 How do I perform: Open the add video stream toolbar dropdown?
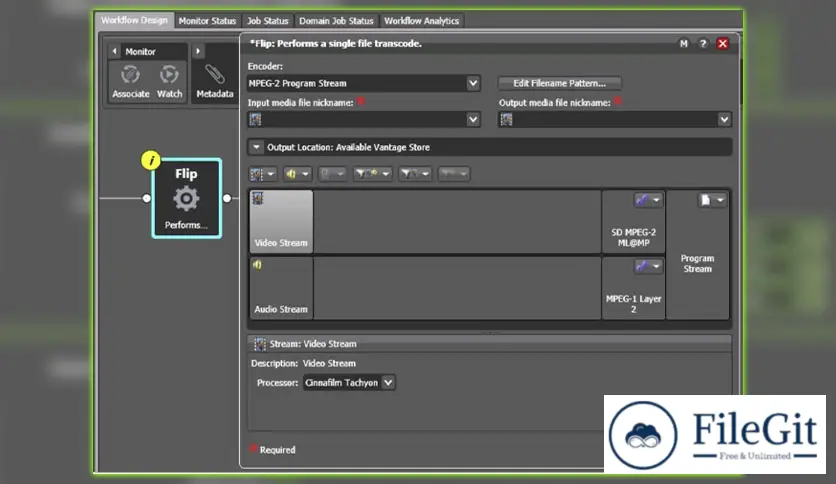coord(263,174)
